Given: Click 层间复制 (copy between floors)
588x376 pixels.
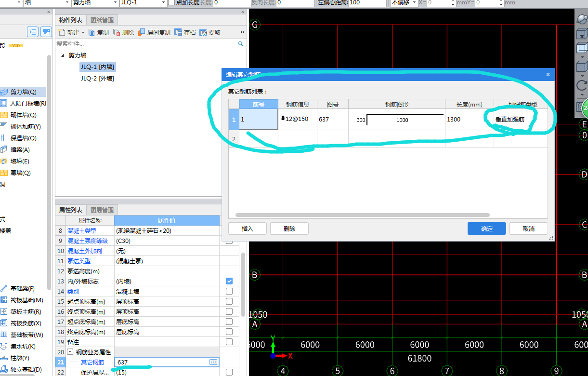Looking at the screenshot, I should (x=154, y=32).
